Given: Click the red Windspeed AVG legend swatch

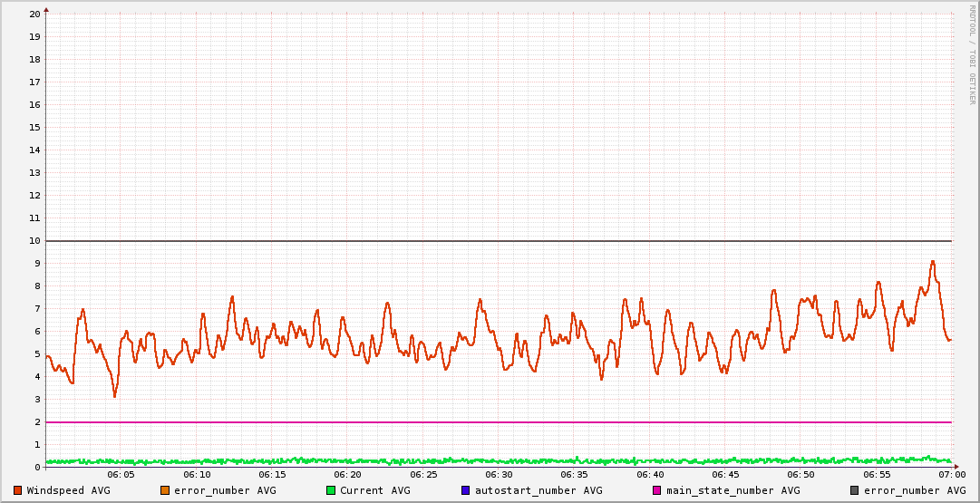Looking at the screenshot, I should tap(18, 490).
